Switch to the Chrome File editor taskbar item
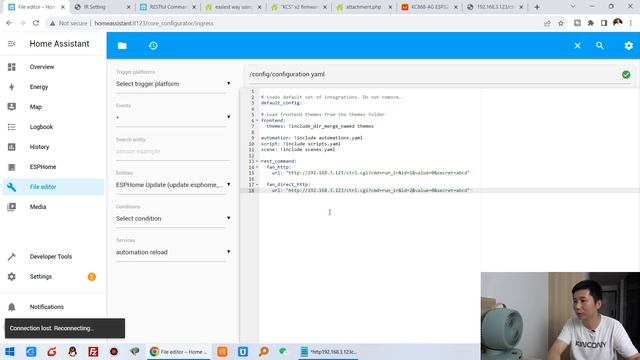 coord(178,351)
